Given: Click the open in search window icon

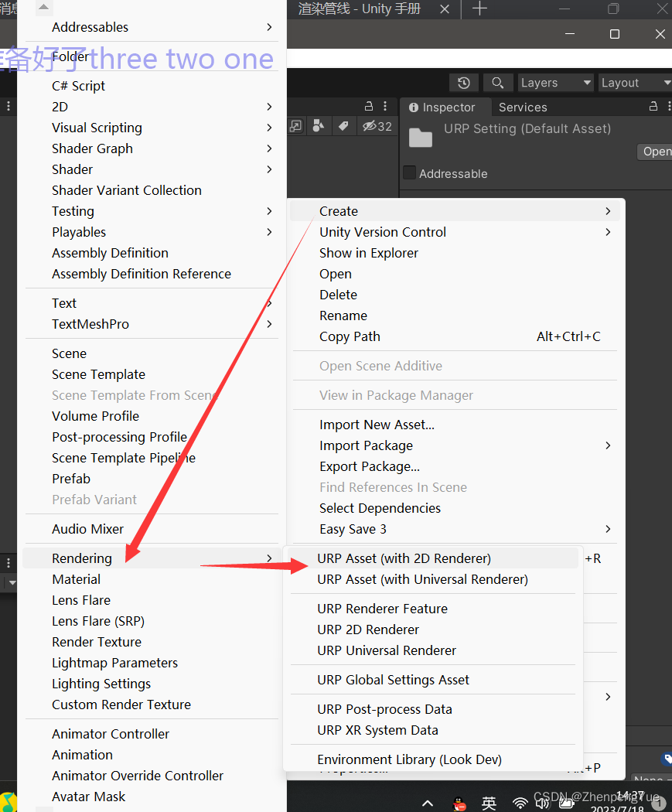Looking at the screenshot, I should point(295,126).
